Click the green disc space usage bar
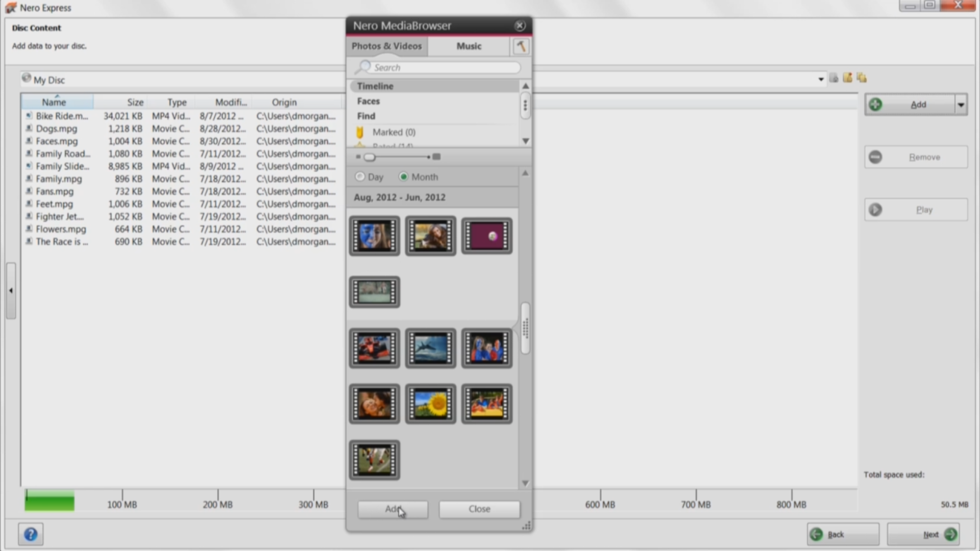This screenshot has height=551, width=980. [x=50, y=501]
